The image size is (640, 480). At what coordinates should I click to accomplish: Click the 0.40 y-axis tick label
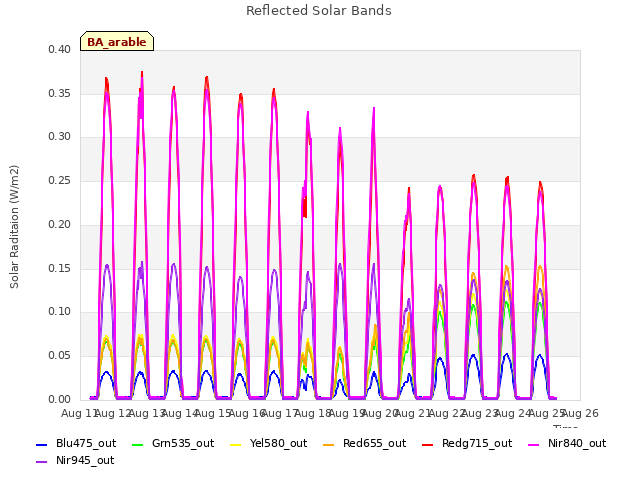tap(60, 50)
